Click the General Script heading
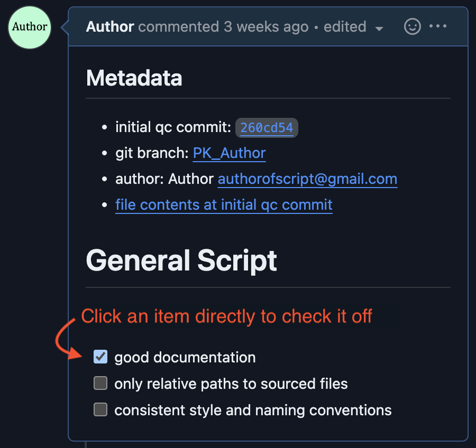The image size is (476, 448). (181, 260)
